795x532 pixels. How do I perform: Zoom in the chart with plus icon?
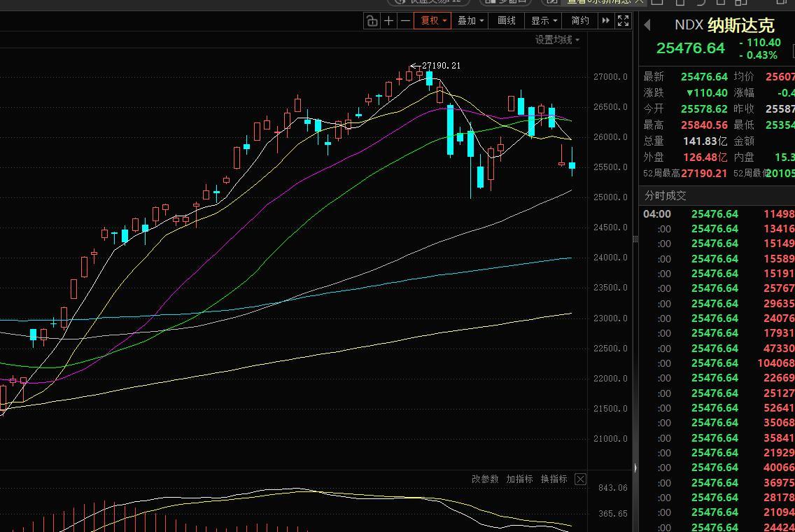tap(389, 21)
